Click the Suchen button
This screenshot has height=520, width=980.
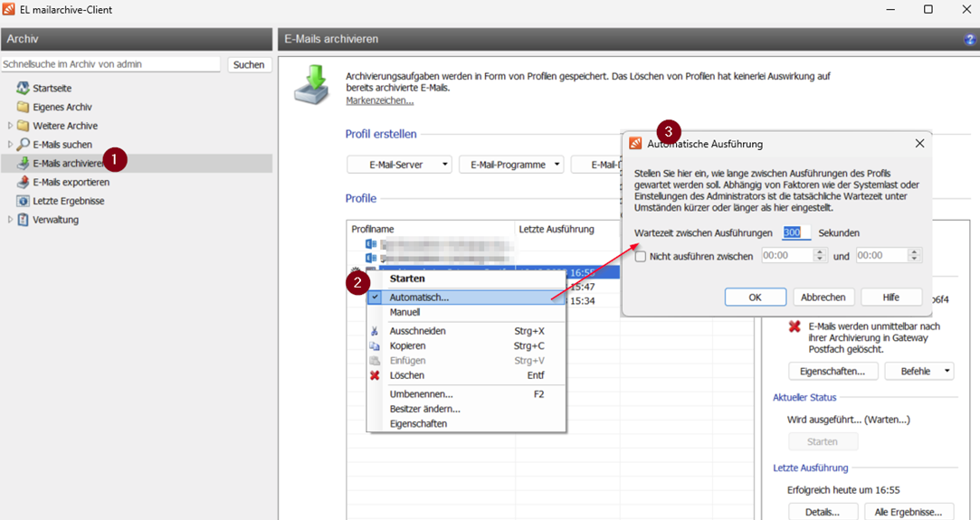coord(248,65)
